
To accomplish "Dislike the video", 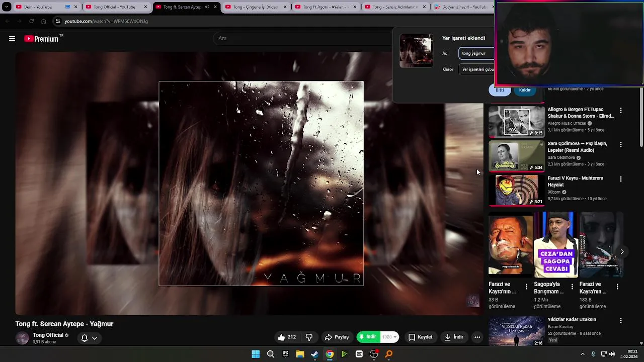I will (x=309, y=337).
